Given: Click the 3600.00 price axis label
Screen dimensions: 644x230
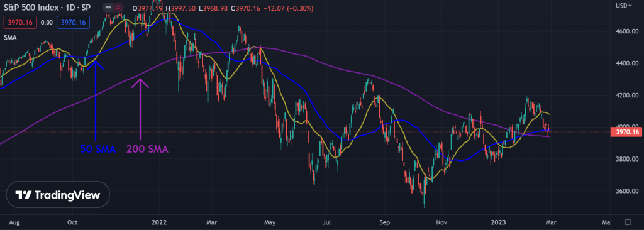Looking at the screenshot, I should tap(627, 191).
